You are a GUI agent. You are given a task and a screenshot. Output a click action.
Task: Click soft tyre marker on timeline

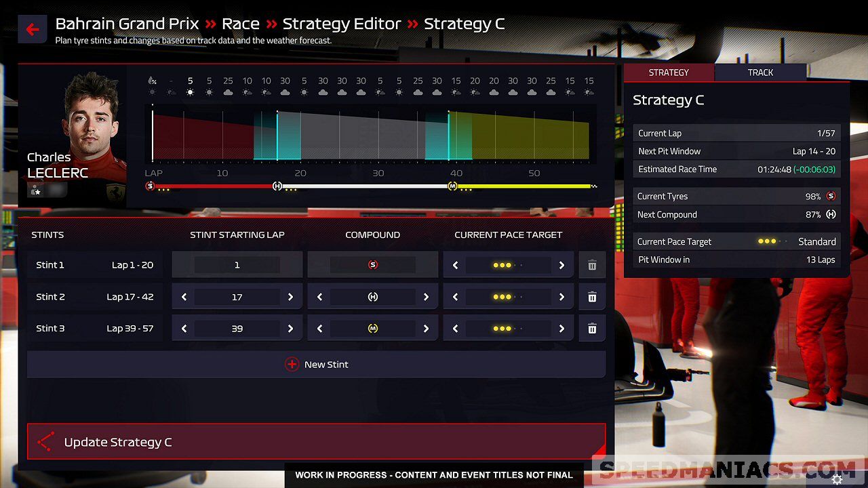151,186
